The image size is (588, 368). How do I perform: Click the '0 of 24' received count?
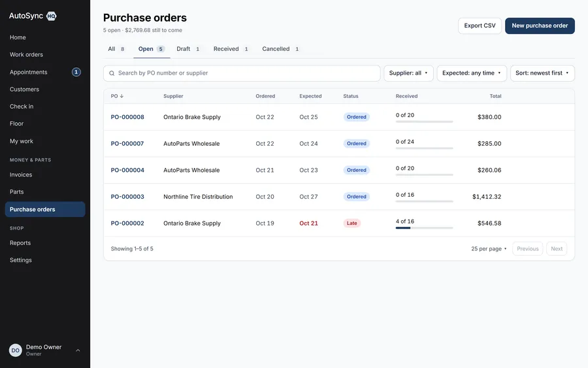point(405,142)
